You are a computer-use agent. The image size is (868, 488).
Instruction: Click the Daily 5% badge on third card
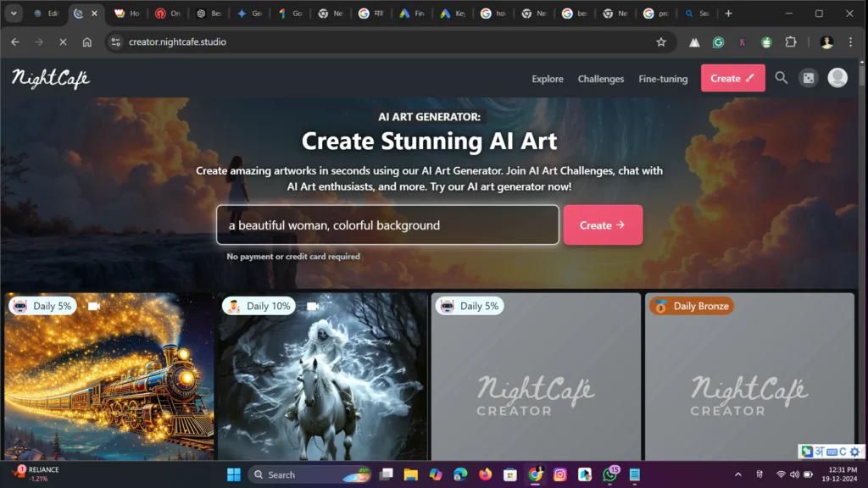pyautogui.click(x=470, y=306)
